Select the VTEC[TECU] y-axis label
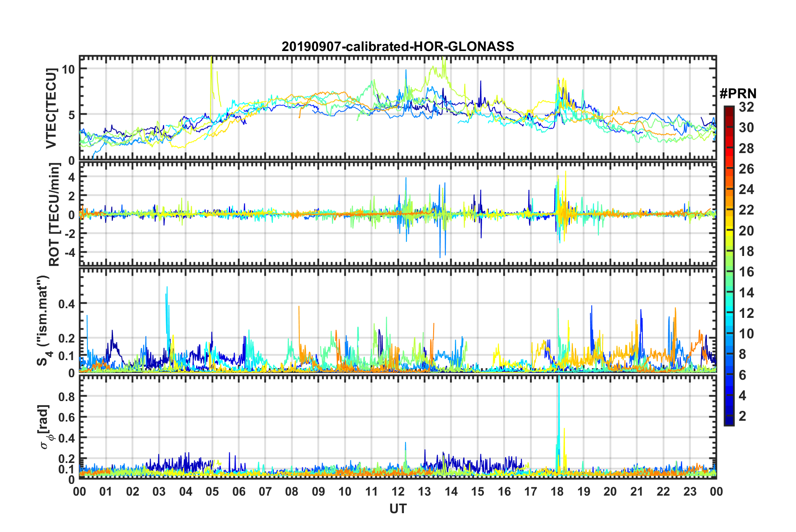The width and height of the screenshot is (796, 532). (x=51, y=109)
